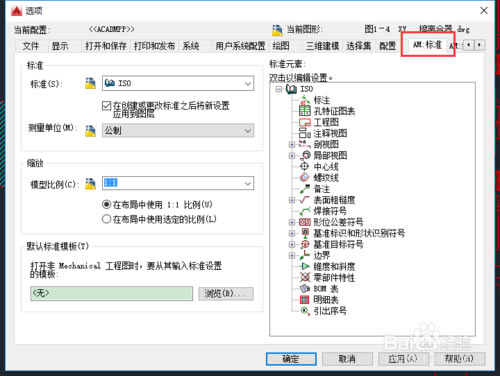Select the 螺纹线 thread line icon
The width and height of the screenshot is (500, 376).
(305, 177)
